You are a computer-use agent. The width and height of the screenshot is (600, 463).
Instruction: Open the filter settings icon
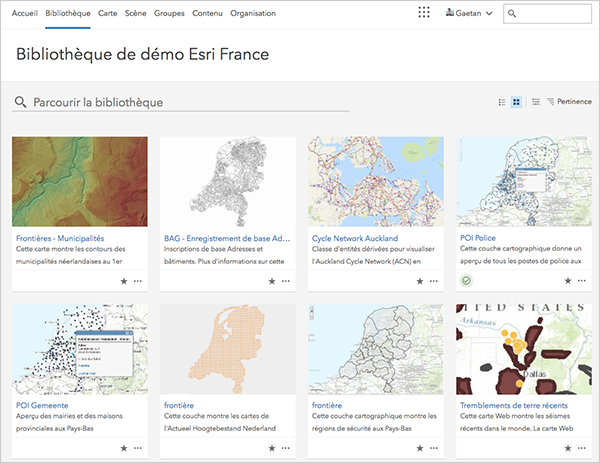536,102
